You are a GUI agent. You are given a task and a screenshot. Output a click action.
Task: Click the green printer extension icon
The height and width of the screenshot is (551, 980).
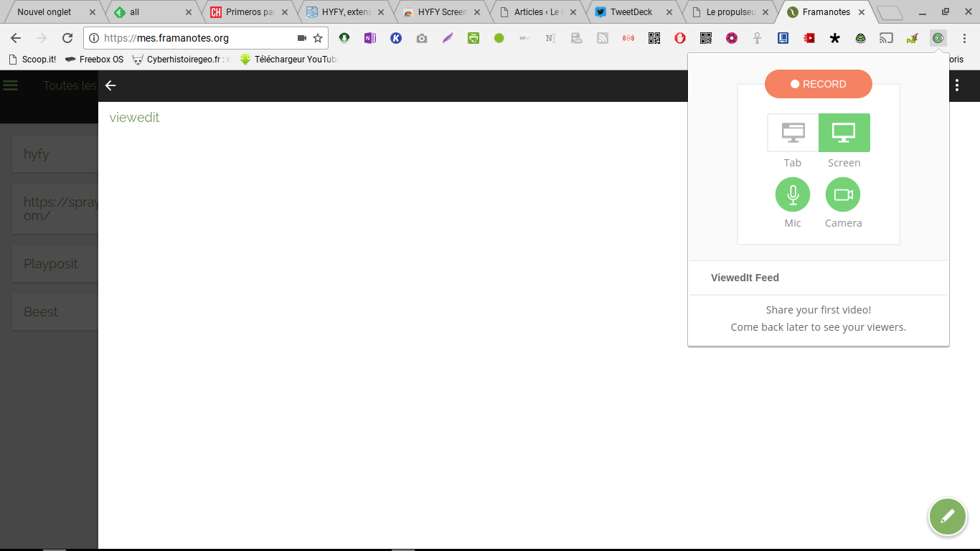click(473, 38)
